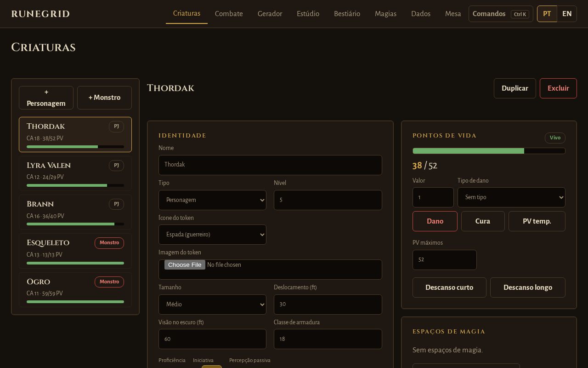588x368 pixels.
Task: Select the Esqueleto monster entry
Action: coord(75,251)
